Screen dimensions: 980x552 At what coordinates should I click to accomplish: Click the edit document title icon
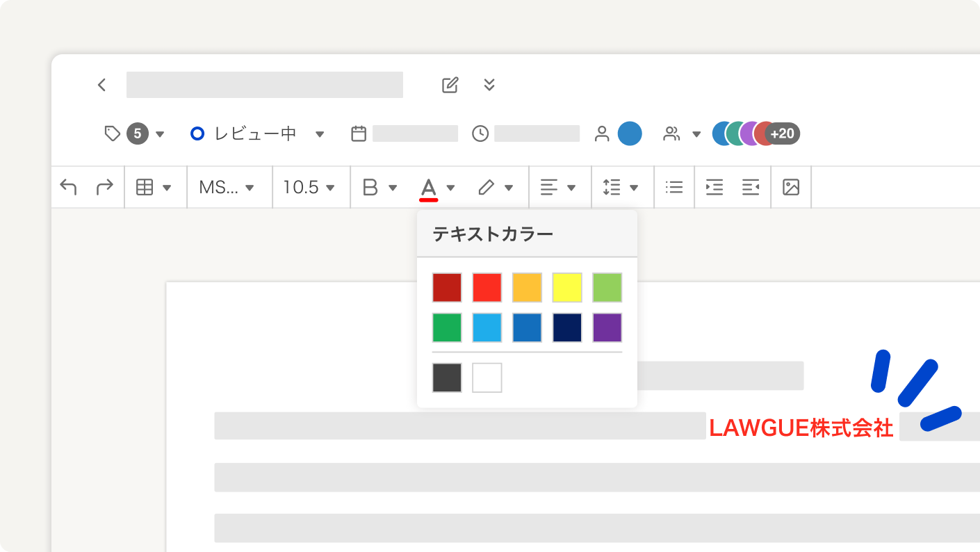[450, 85]
